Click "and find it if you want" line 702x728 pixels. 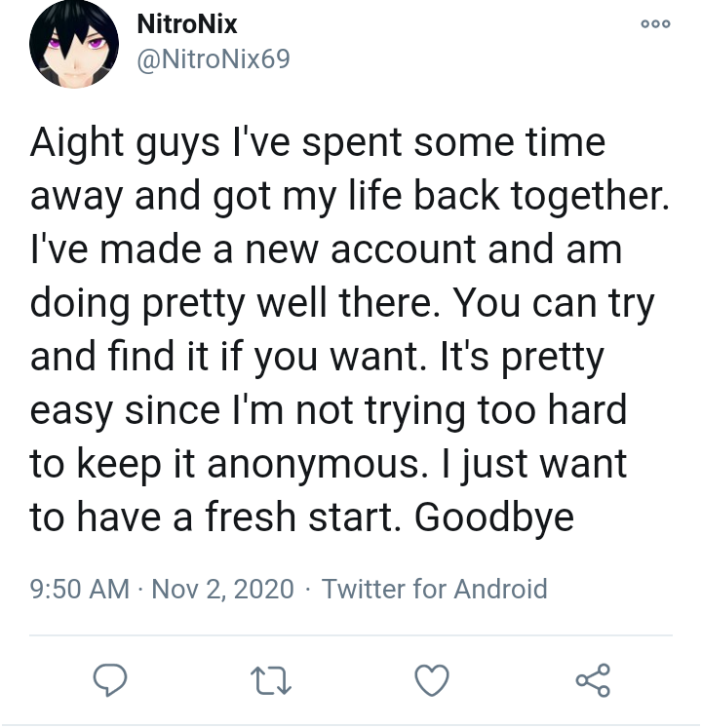(228, 357)
